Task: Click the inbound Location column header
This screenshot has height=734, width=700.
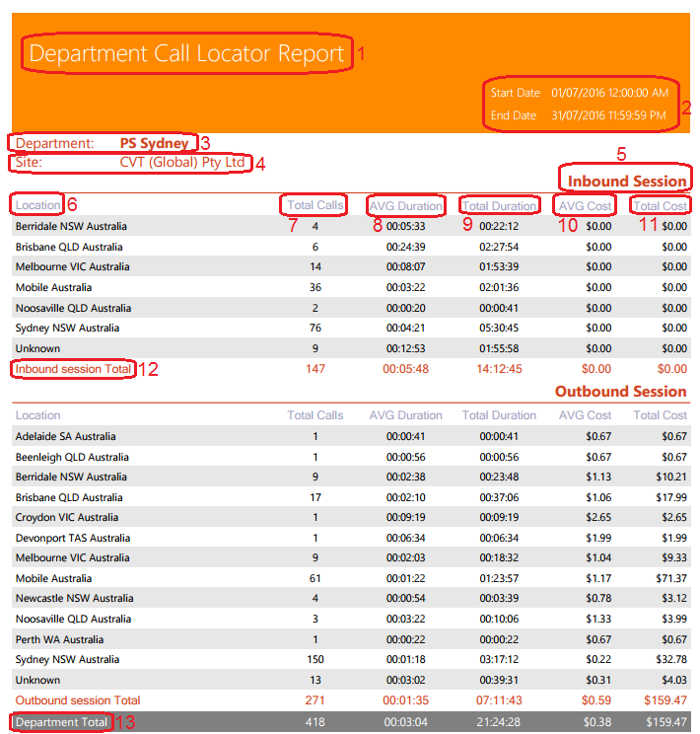Action: [37, 205]
